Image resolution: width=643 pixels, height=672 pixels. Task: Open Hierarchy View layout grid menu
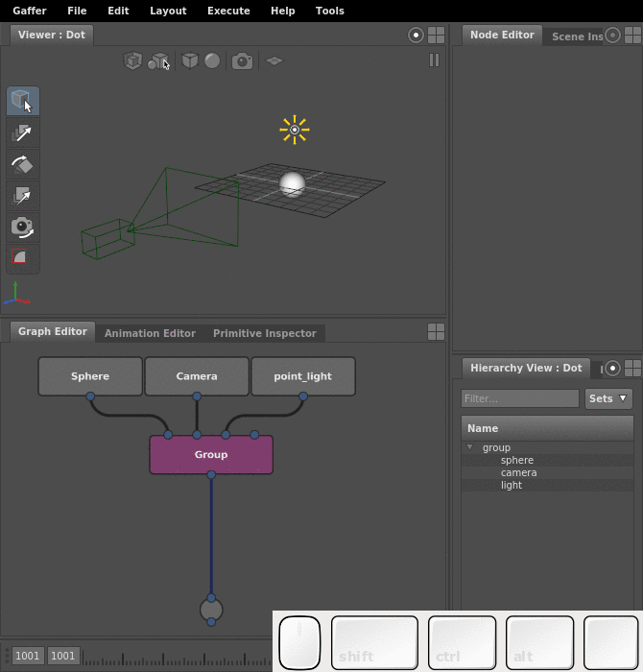click(632, 368)
